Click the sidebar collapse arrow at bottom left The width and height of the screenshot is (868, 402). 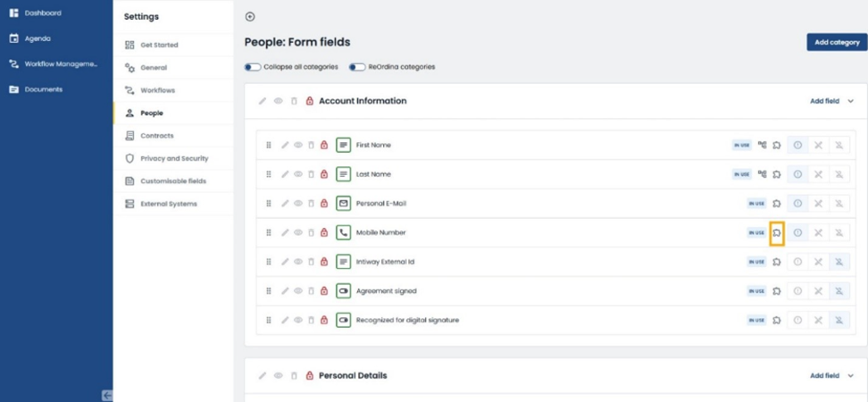(107, 396)
